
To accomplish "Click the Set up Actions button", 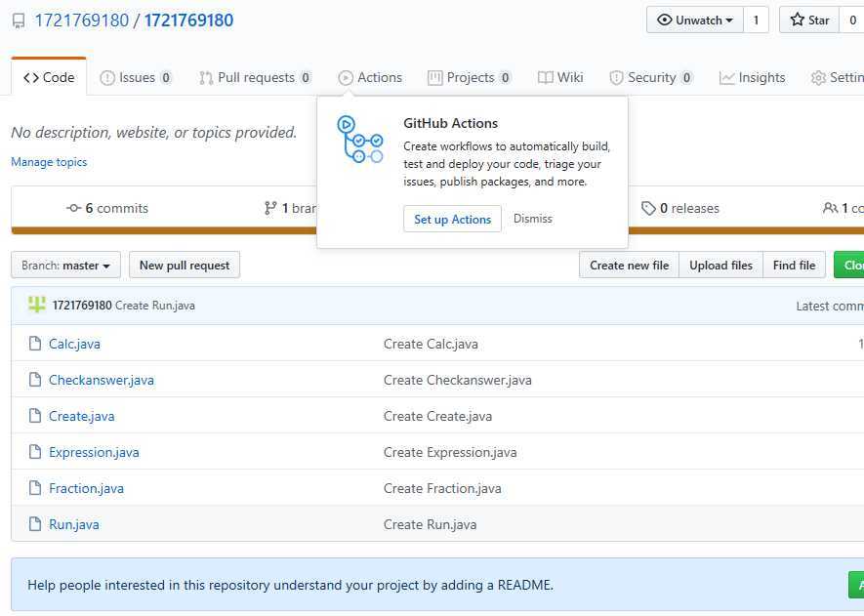I will pyautogui.click(x=452, y=219).
